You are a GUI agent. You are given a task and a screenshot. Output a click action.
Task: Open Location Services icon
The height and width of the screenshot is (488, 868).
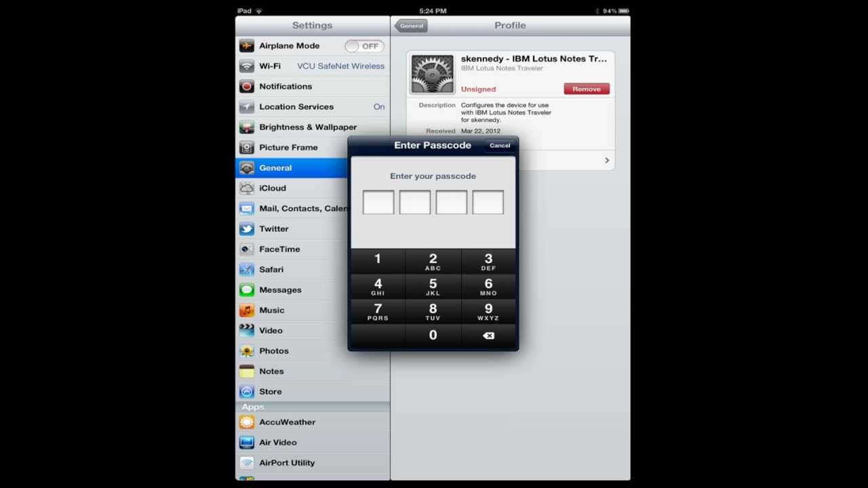(247, 107)
